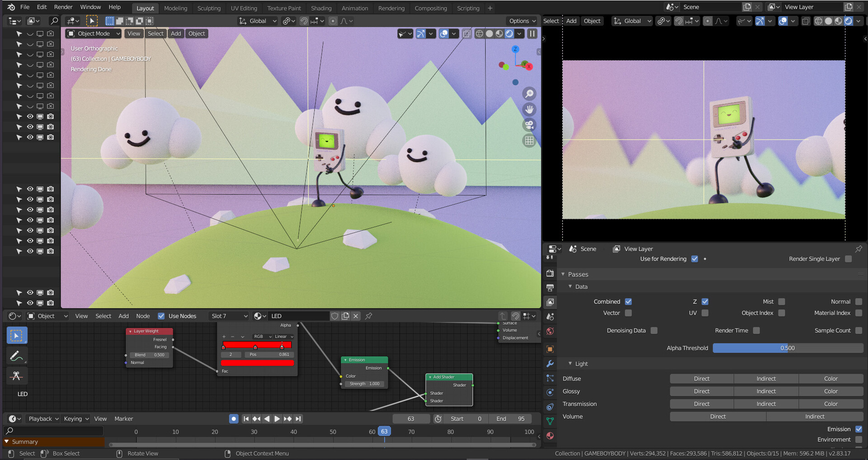Enable the Denoising Data checkbox

pyautogui.click(x=654, y=330)
